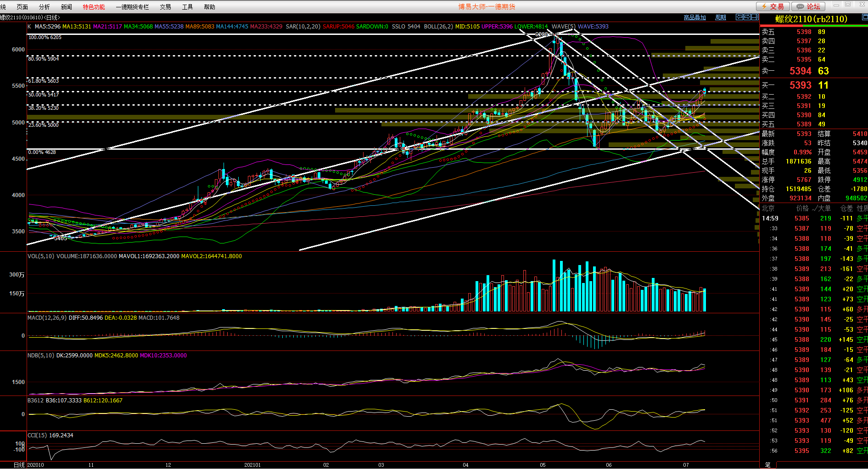Toggle the side panel layout icon
This screenshot has height=469, width=868.
[755, 17]
